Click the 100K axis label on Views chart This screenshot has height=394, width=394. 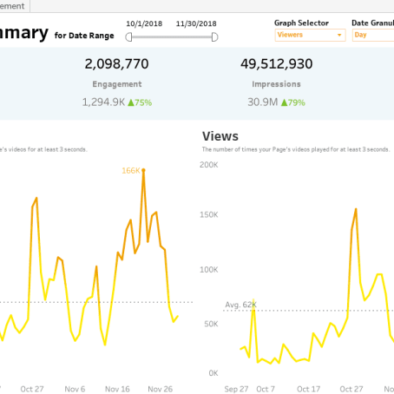pyautogui.click(x=209, y=270)
